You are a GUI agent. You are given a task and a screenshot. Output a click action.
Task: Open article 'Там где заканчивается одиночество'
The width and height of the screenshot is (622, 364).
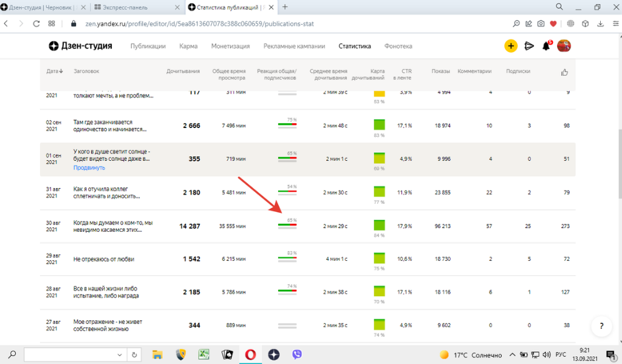point(110,126)
